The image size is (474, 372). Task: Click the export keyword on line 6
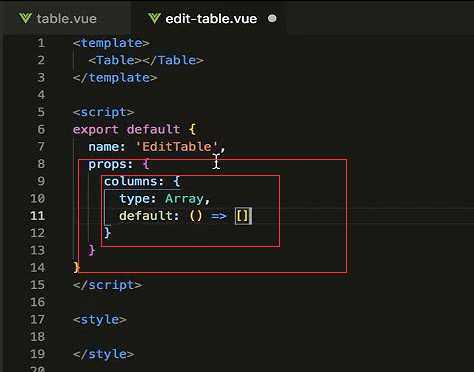[x=96, y=129]
